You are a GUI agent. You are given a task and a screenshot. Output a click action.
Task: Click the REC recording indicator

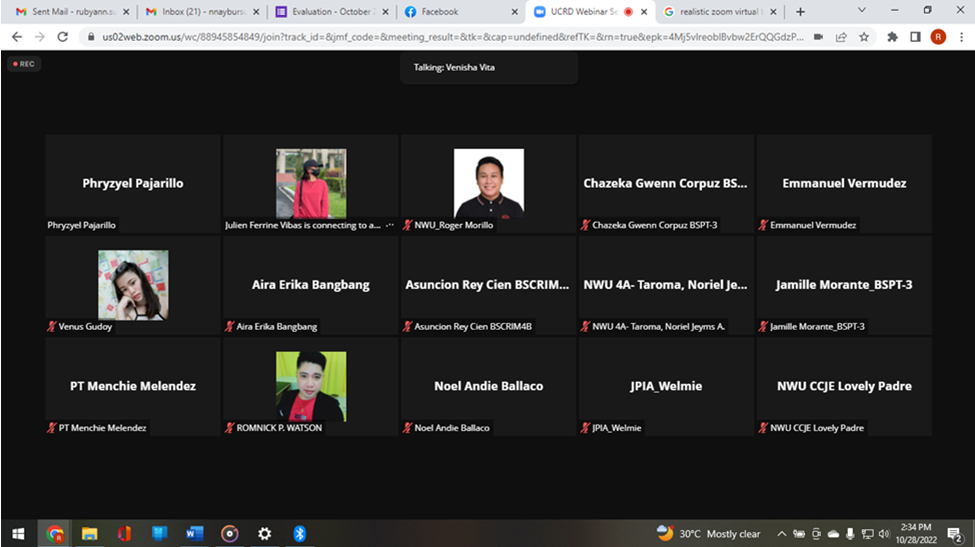(22, 63)
